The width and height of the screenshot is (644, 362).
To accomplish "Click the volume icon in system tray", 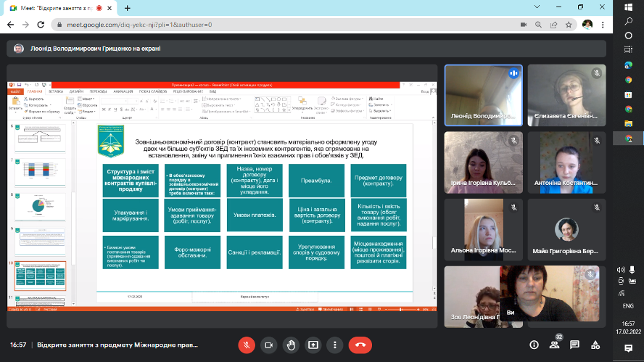I will (x=621, y=270).
